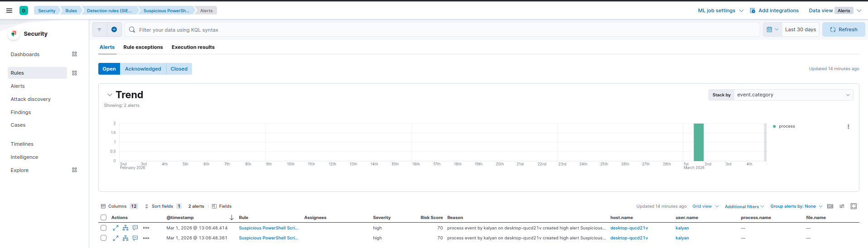The image size is (868, 248).
Task: Open host desktop-qucd21v in first alert row
Action: point(629,228)
